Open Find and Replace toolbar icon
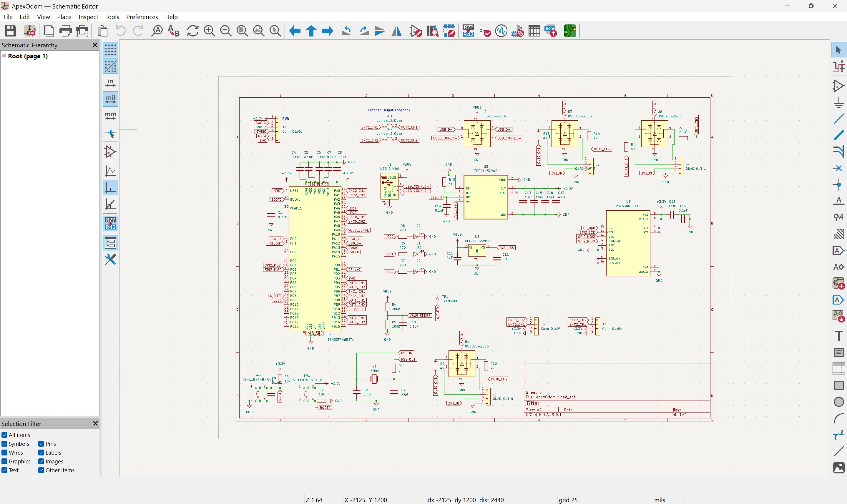Screen dimensions: 847x504 click(x=174, y=31)
